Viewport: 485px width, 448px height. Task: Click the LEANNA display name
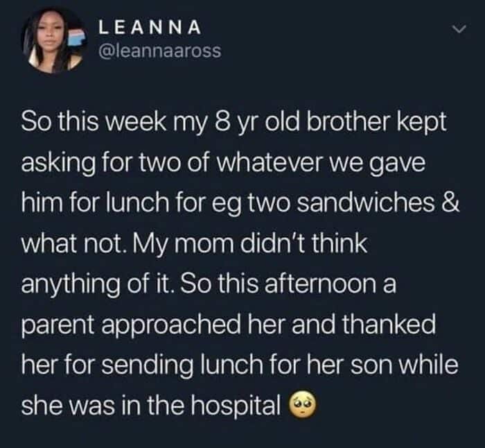tap(150, 27)
